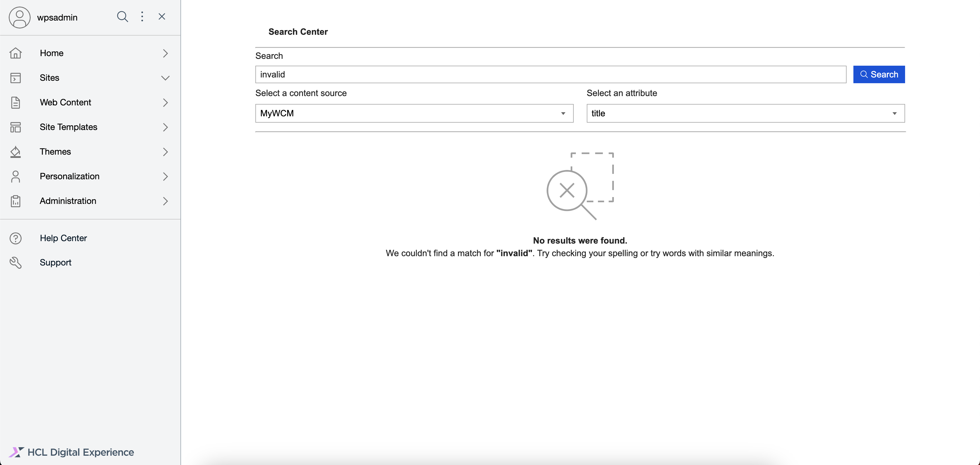This screenshot has width=980, height=465.
Task: Click the Help Center question mark icon
Action: click(x=16, y=238)
